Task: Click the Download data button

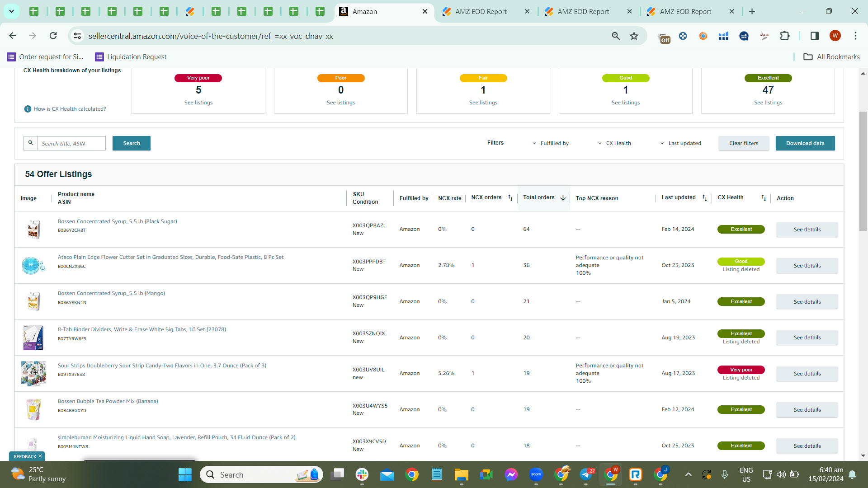Action: tap(805, 143)
